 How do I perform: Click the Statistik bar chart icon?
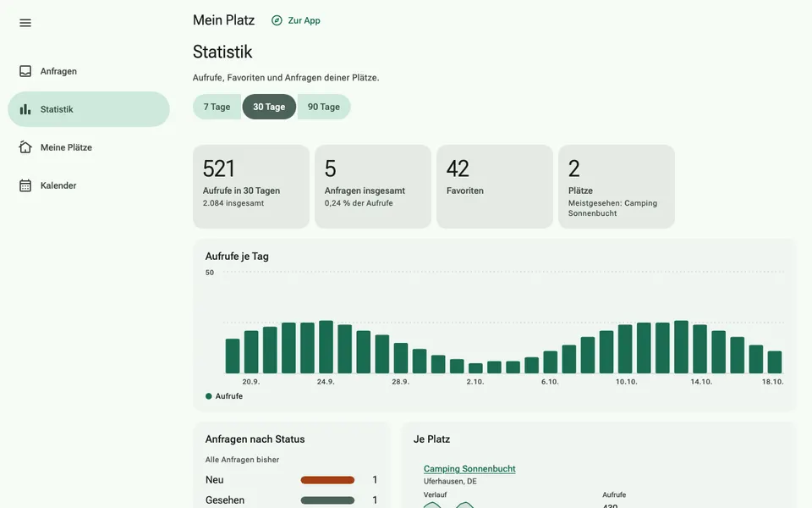[25, 109]
